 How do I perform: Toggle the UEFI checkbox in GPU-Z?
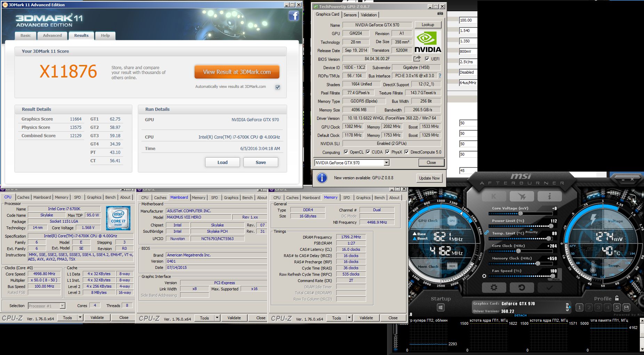click(427, 59)
